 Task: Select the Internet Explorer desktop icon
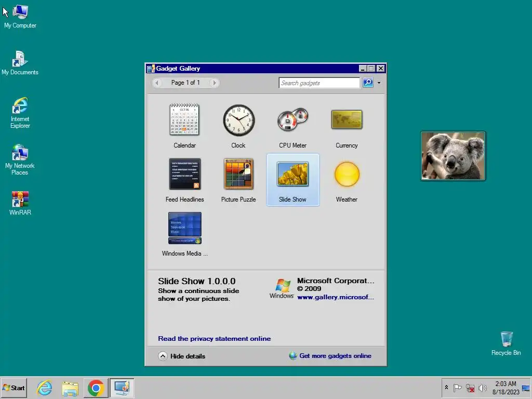click(20, 113)
